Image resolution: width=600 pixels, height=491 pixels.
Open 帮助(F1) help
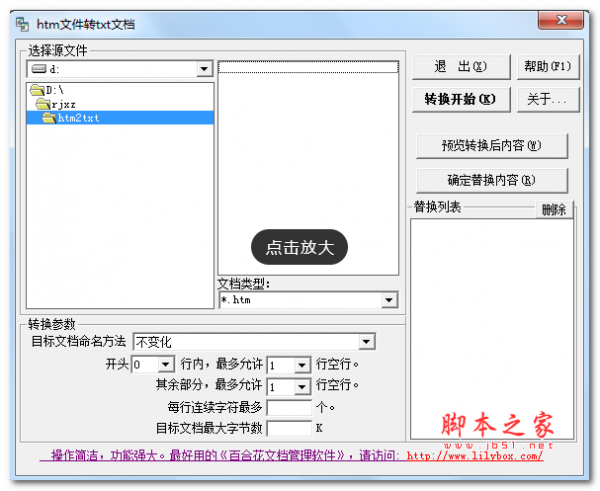548,67
